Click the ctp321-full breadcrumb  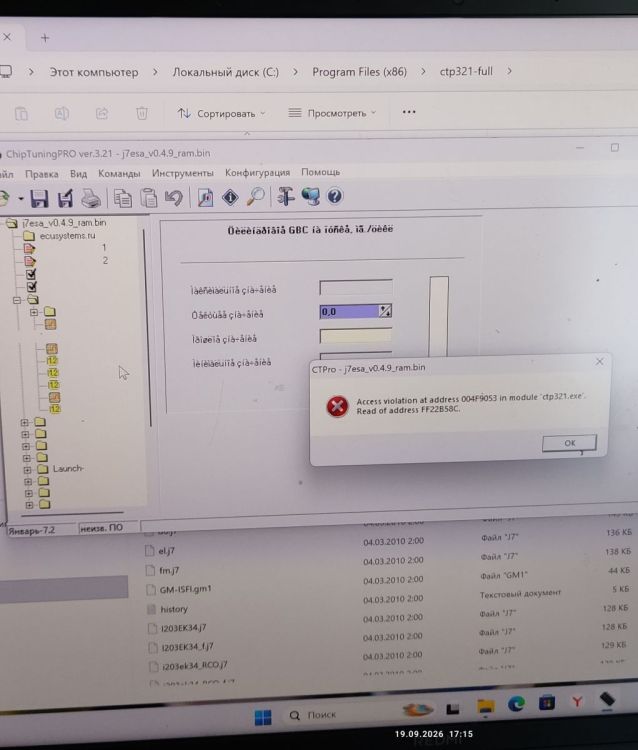pyautogui.click(x=466, y=71)
